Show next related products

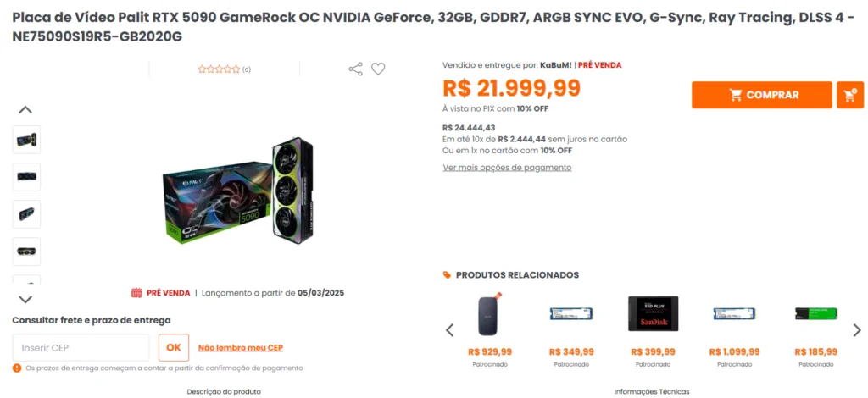coord(857,330)
